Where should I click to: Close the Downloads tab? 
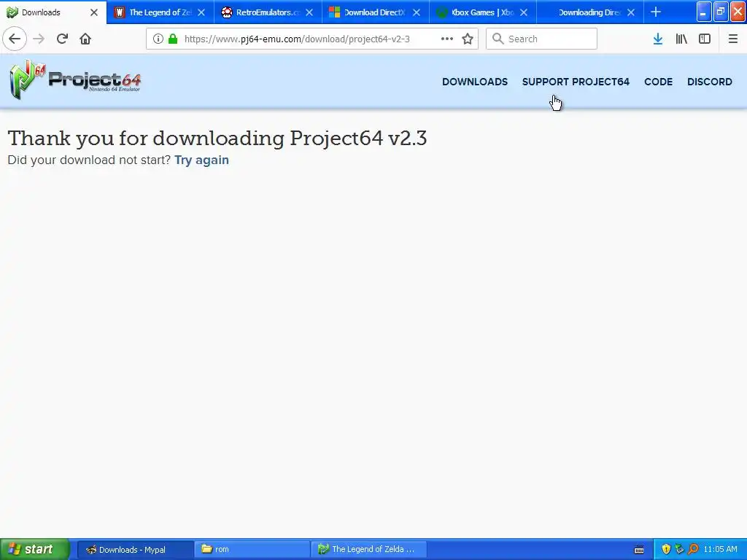tap(94, 12)
